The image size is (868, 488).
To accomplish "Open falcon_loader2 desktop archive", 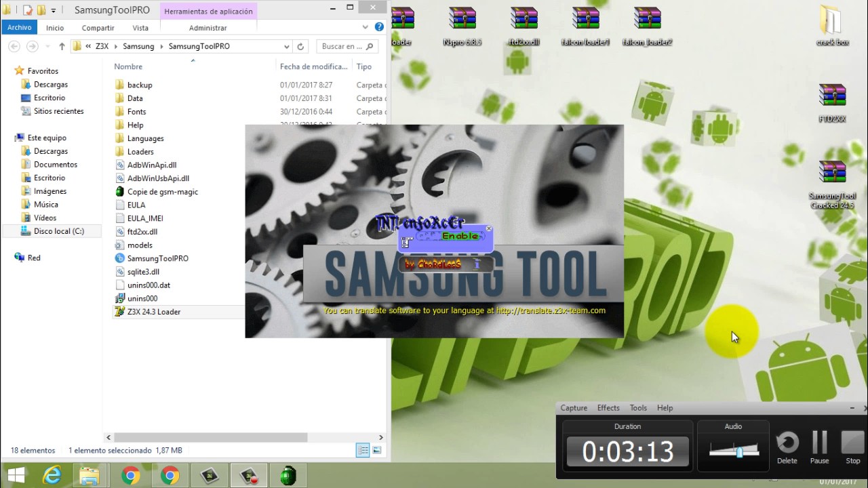I will point(647,27).
